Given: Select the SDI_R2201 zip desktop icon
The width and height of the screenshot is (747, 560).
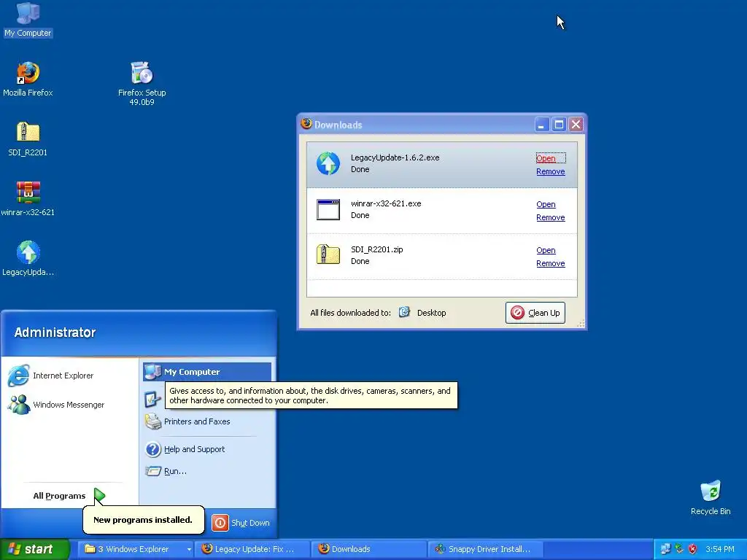Looking at the screenshot, I should [x=28, y=139].
